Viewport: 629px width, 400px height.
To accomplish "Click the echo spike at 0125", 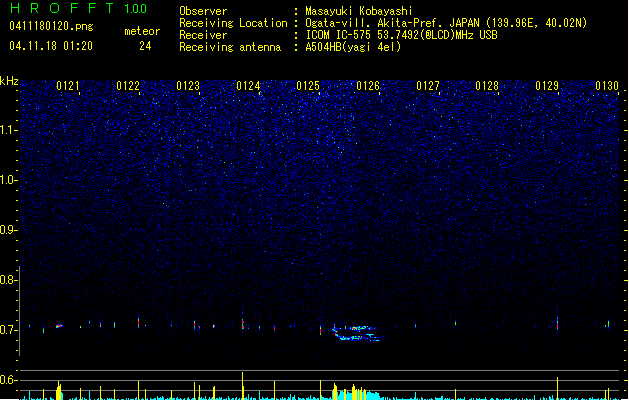I will click(x=321, y=329).
